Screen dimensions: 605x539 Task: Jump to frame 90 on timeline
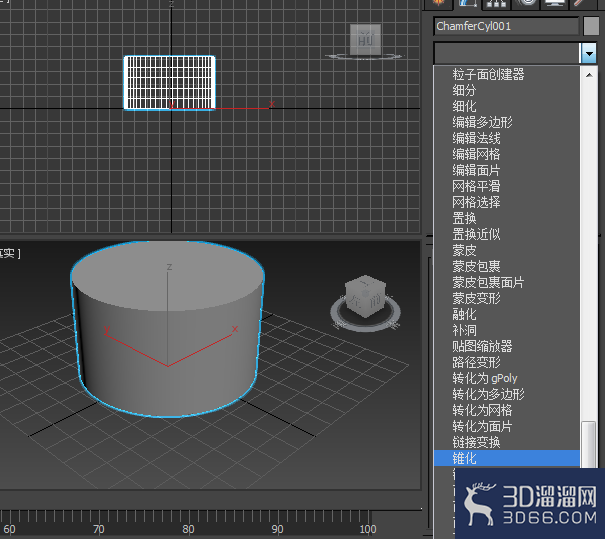277,529
